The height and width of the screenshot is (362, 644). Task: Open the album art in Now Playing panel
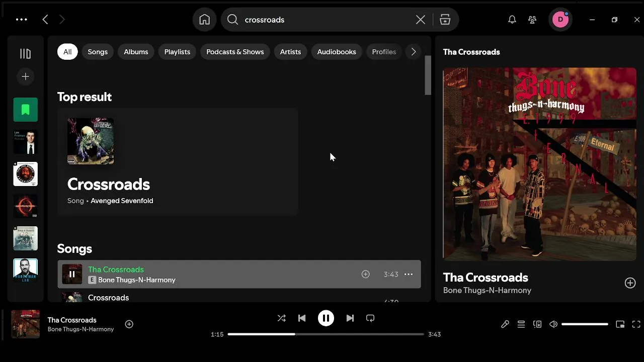coord(539,164)
